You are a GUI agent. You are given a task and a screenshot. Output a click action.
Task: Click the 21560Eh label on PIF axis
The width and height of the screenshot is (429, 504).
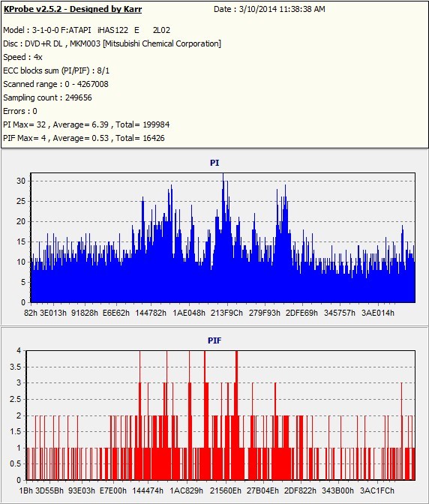(225, 490)
